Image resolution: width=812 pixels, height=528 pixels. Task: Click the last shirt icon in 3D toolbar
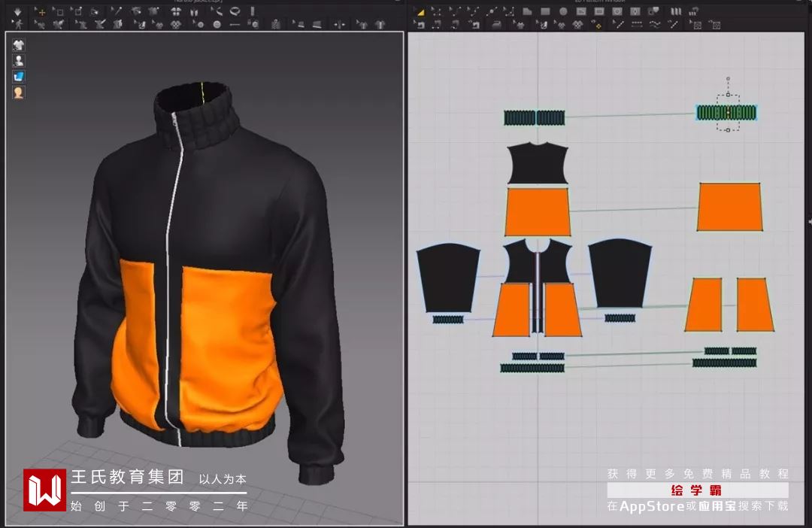pos(380,24)
